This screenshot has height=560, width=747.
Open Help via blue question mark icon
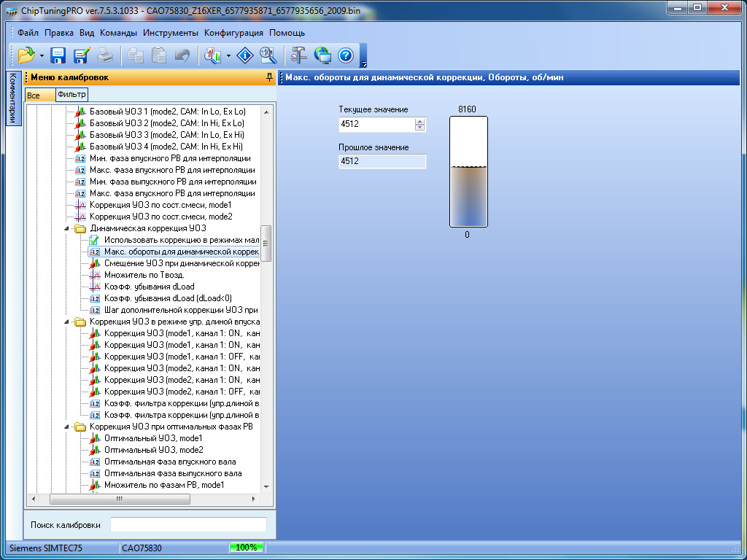346,55
